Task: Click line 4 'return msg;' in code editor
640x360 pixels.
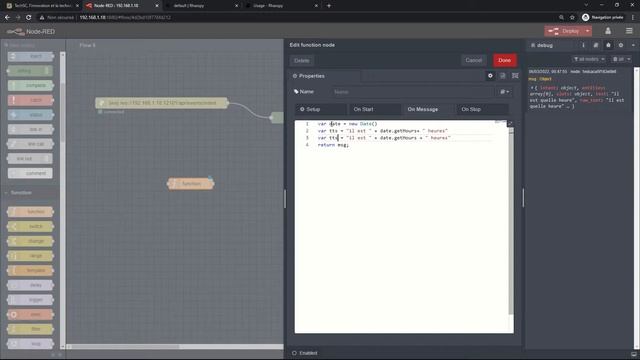Action: coord(333,145)
